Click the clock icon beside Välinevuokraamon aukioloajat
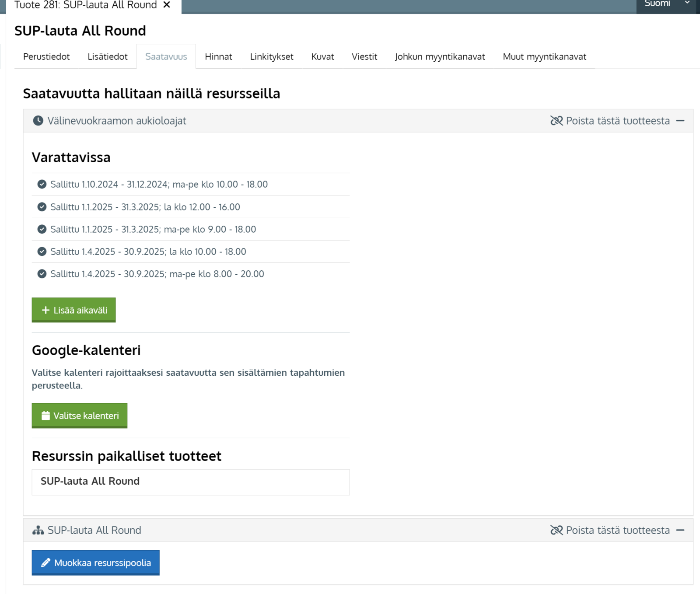 (38, 121)
